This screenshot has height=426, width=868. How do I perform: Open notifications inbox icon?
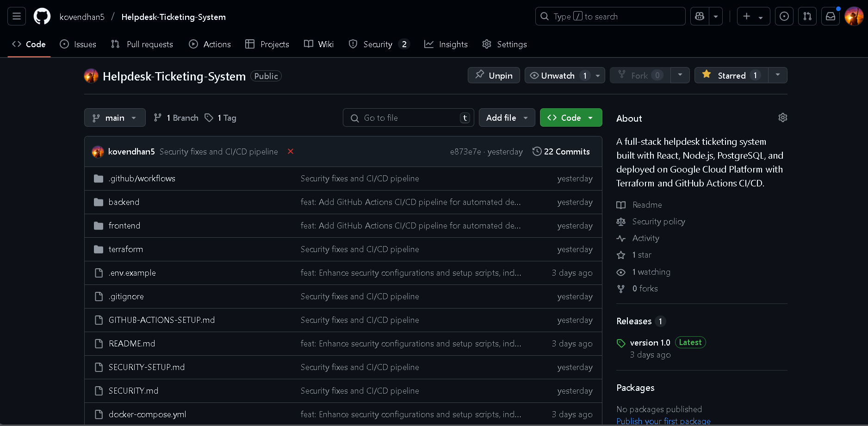[x=831, y=17]
